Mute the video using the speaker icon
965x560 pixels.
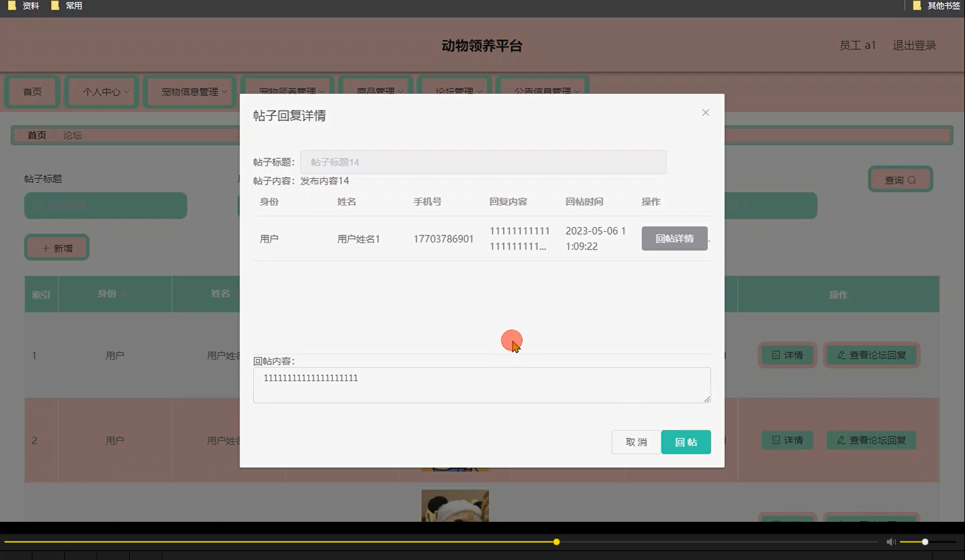891,542
